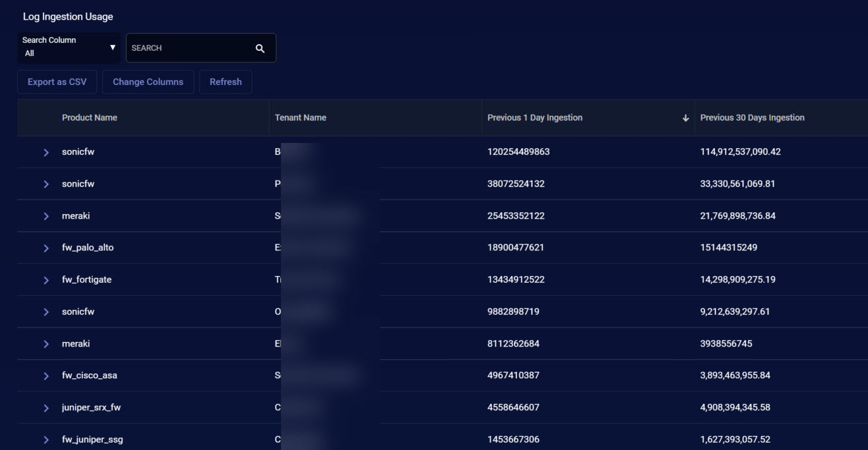The image size is (868, 450).
Task: Select the 120254489863 ingestion value cell
Action: (518, 152)
